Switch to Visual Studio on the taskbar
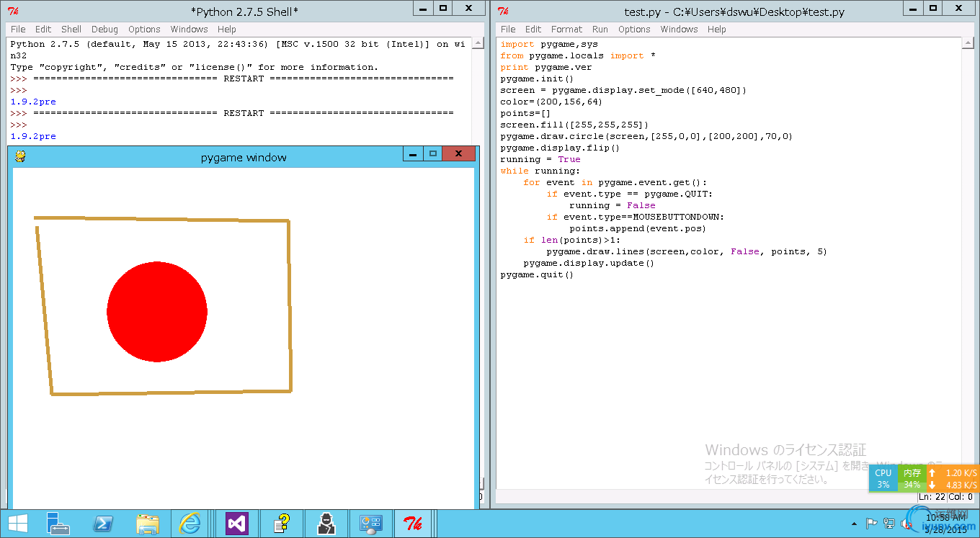The height and width of the screenshot is (538, 980). click(236, 524)
